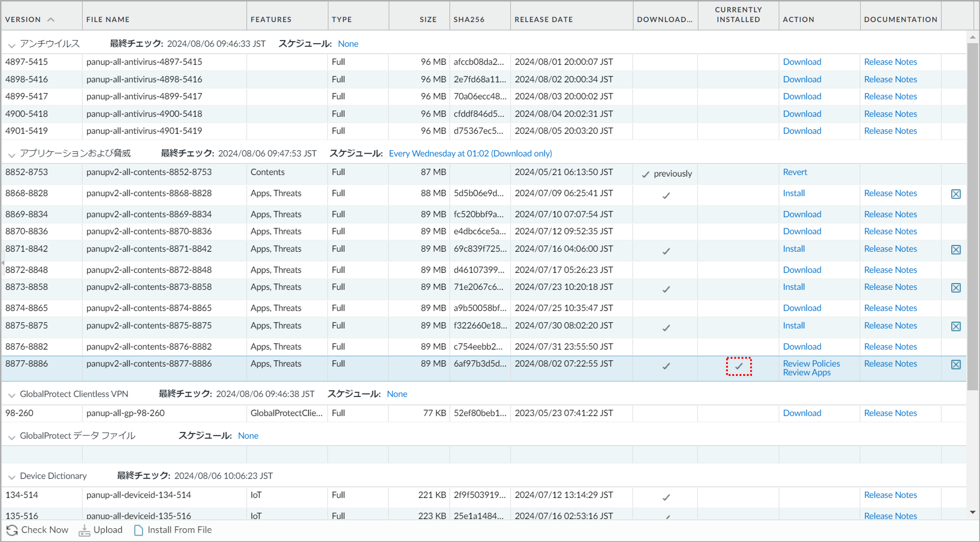980x542 pixels.
Task: Collapse the Device Dictionary section
Action: point(12,477)
